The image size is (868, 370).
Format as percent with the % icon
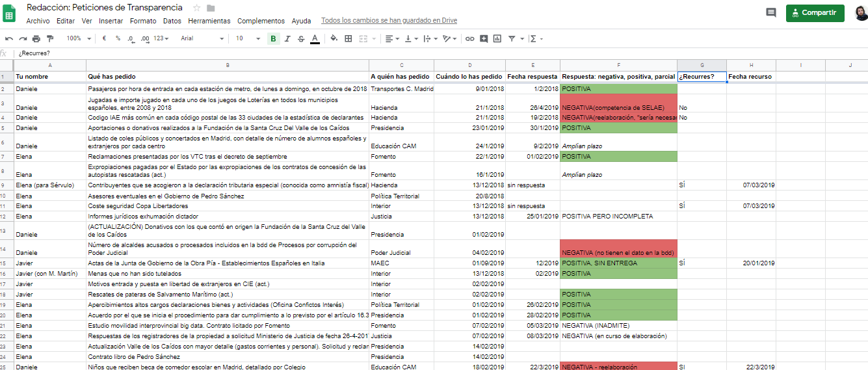tap(118, 39)
